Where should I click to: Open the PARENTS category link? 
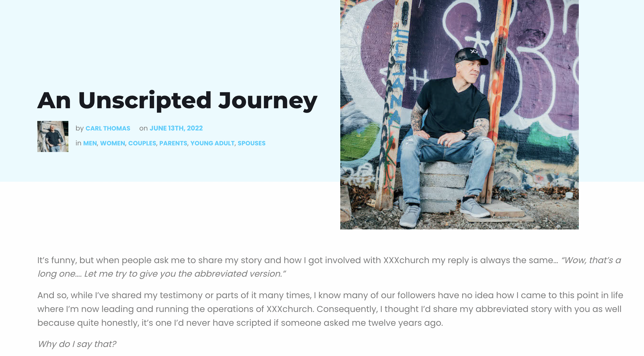[x=173, y=143]
